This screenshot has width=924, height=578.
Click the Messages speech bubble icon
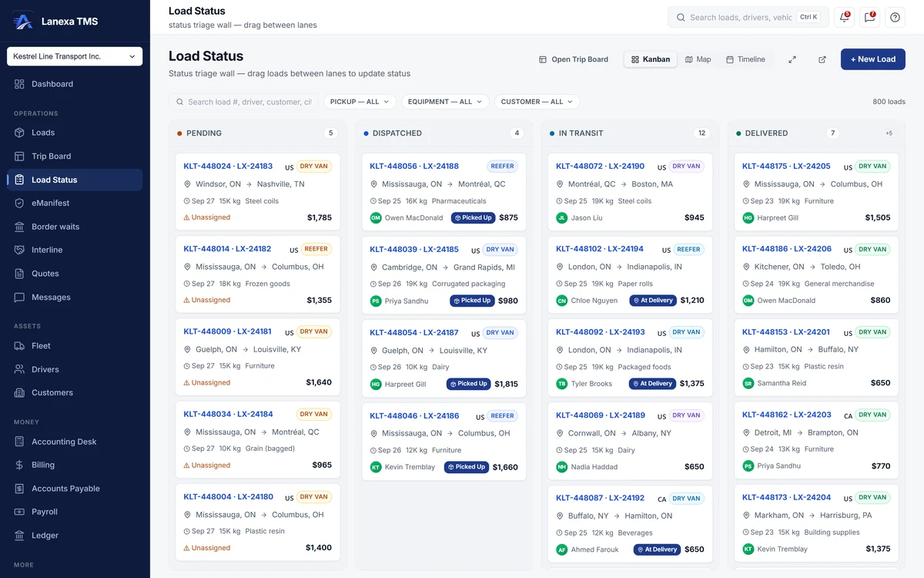pos(19,297)
